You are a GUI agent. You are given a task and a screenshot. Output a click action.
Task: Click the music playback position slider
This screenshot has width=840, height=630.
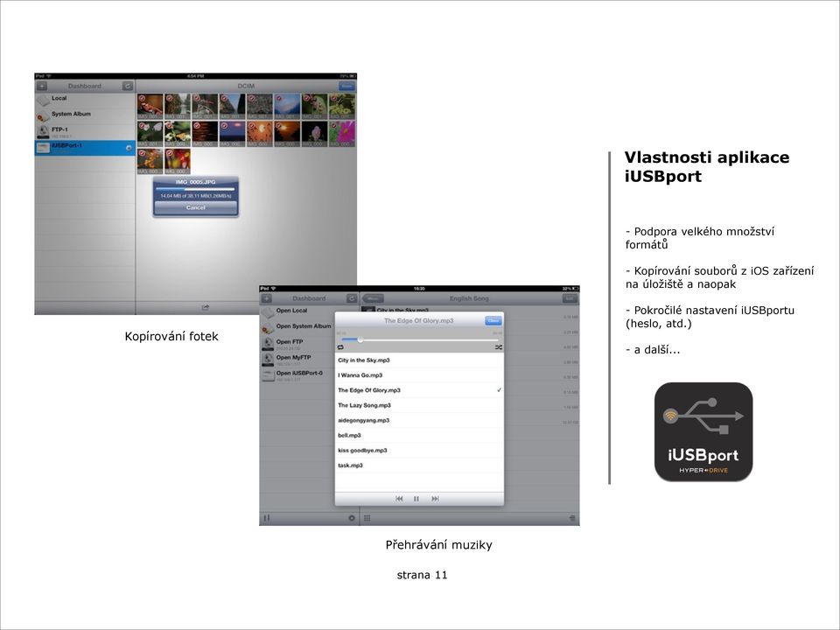420,339
